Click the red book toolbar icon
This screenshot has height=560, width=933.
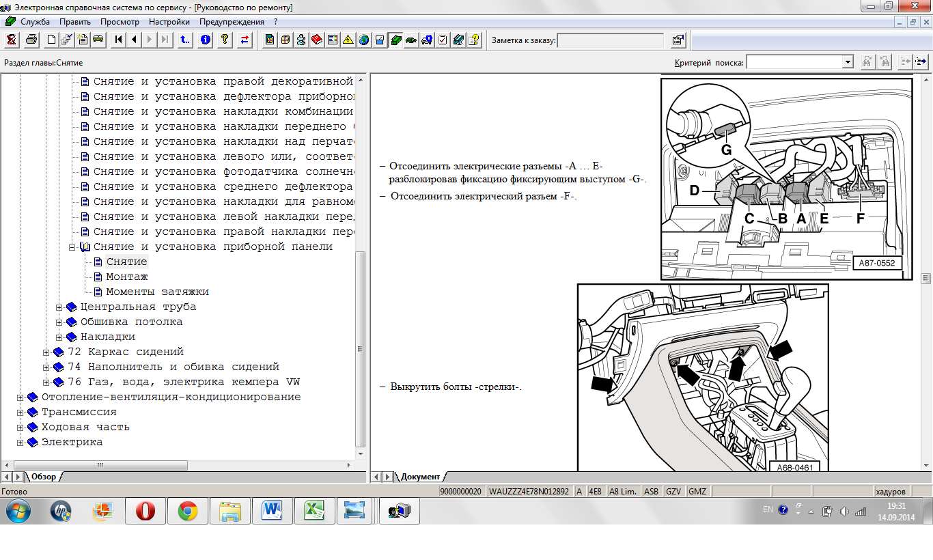click(317, 40)
